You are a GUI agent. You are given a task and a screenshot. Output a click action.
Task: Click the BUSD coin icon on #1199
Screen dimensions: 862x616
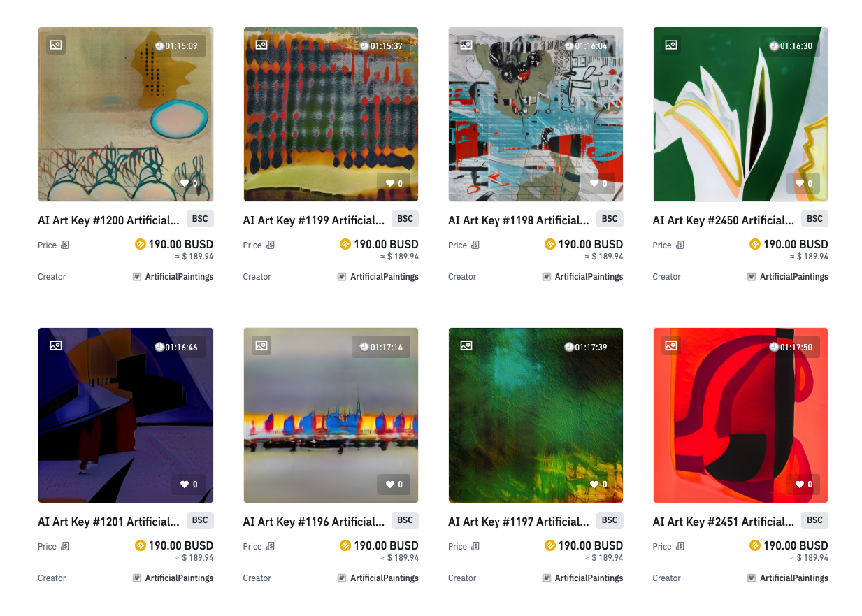tap(345, 244)
